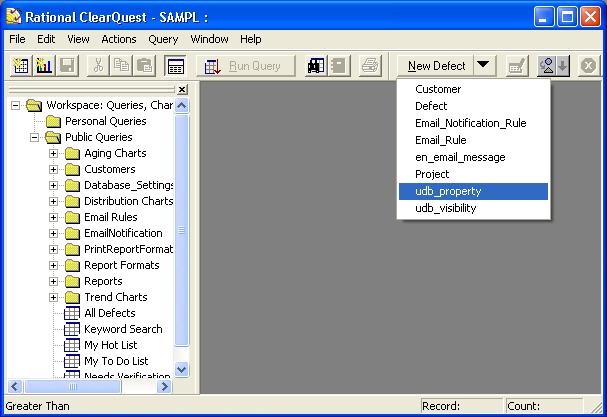Screen dimensions: 607x417
Task: Click the user with down arrow toolbar icon
Action: (554, 66)
